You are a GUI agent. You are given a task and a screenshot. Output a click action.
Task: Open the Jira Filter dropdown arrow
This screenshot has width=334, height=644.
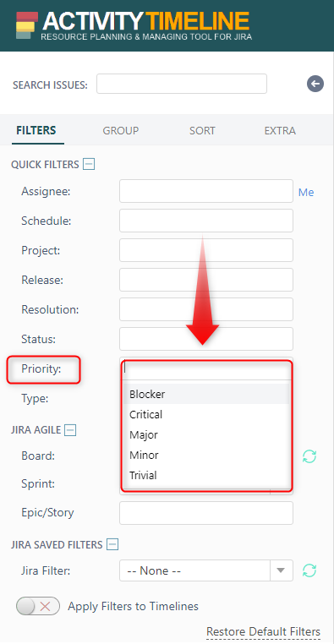point(281,570)
